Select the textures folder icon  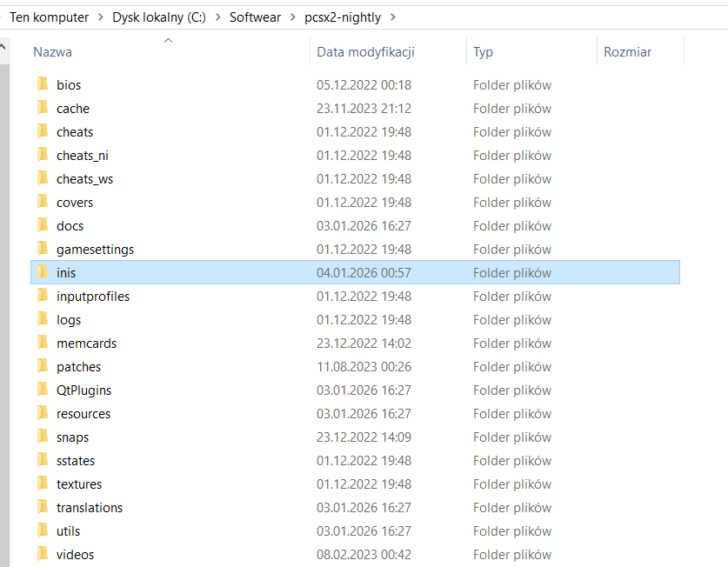(x=43, y=484)
